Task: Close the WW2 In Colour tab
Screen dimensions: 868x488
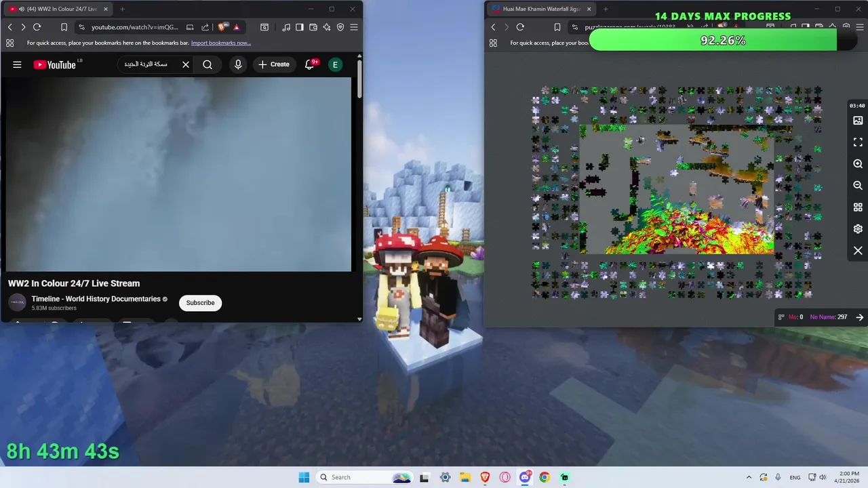Action: 105,9
